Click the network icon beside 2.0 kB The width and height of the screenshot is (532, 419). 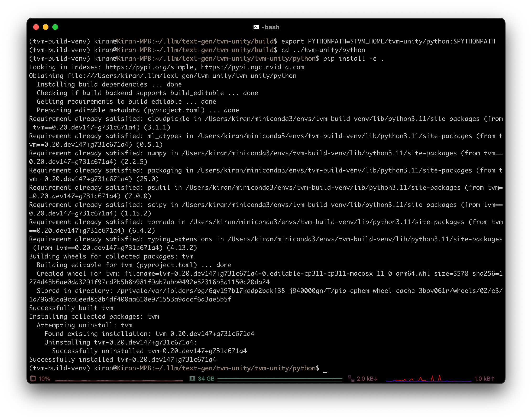(351, 379)
